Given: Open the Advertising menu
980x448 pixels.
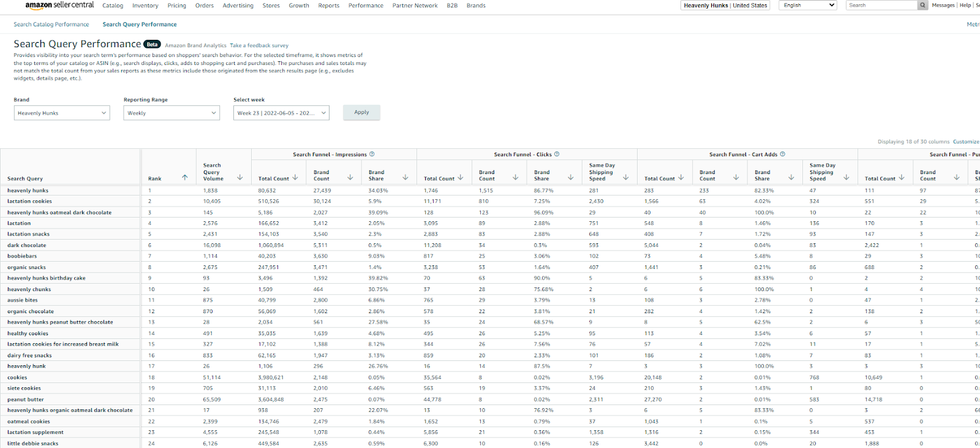Looking at the screenshot, I should tap(238, 6).
